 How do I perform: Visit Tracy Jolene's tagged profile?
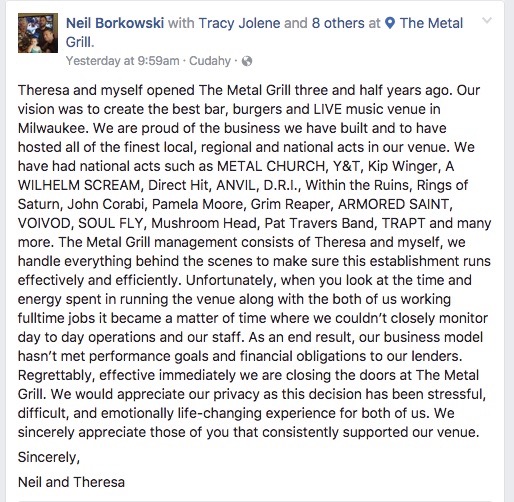point(239,23)
